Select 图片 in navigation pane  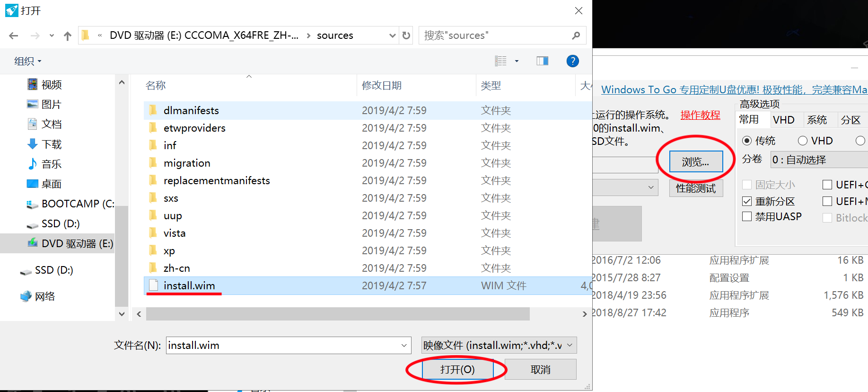(52, 105)
